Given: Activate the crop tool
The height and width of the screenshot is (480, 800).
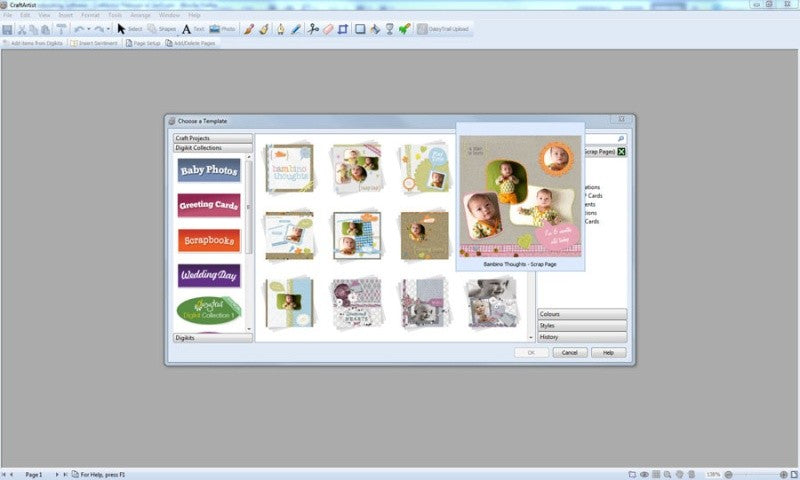Looking at the screenshot, I should click(343, 29).
